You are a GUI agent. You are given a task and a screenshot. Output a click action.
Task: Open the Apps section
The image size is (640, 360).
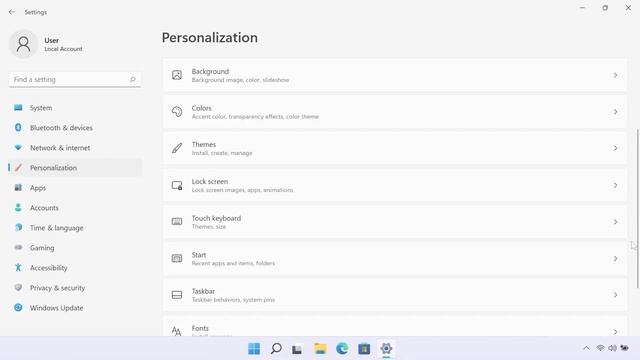point(75,188)
